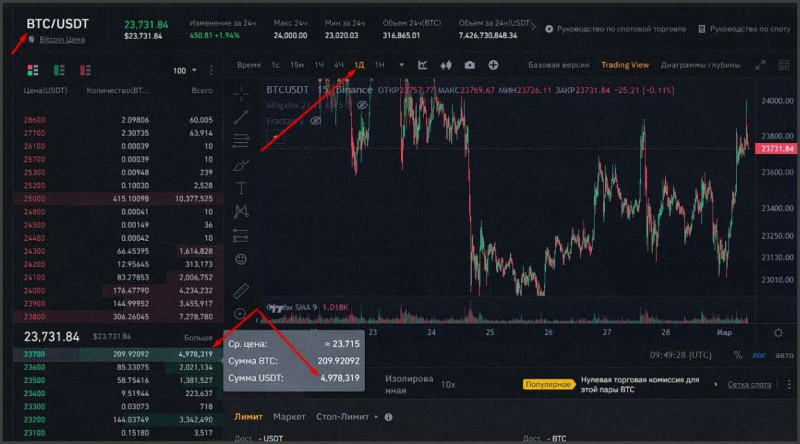Image resolution: width=800 pixels, height=444 pixels.
Task: Click BTCUSDT symbol title on chart
Action: [287, 90]
